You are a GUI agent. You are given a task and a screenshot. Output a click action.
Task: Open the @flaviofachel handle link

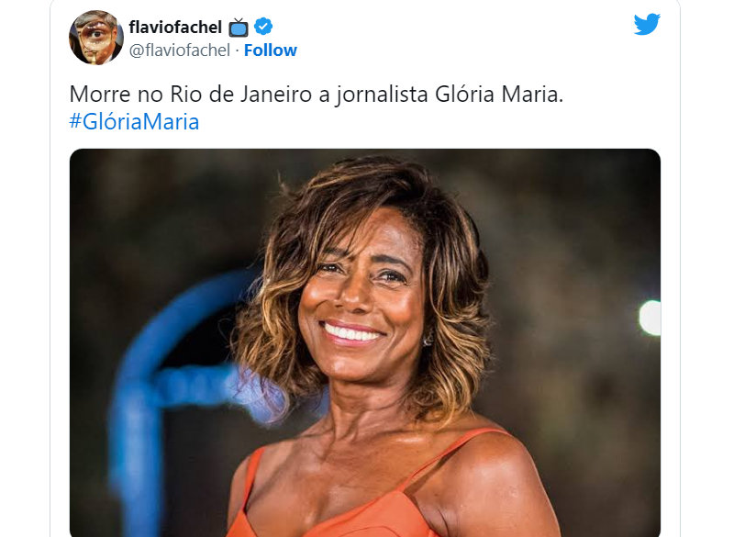[x=179, y=50]
